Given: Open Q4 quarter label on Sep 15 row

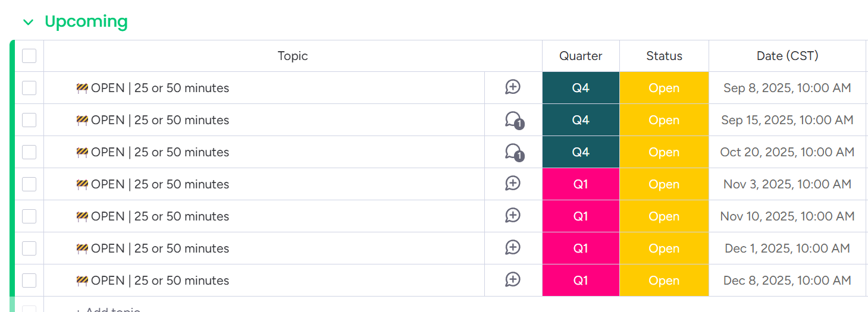Looking at the screenshot, I should (581, 120).
